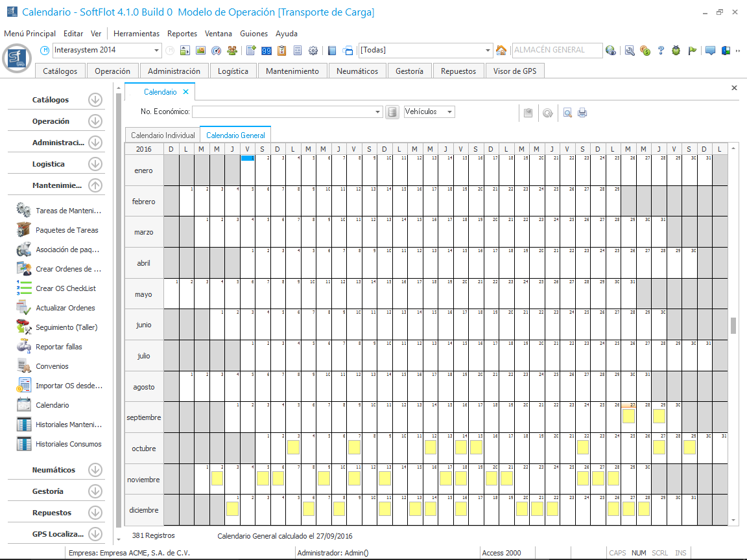This screenshot has height=560, width=747.
Task: Open the help question mark icon
Action: point(661,51)
